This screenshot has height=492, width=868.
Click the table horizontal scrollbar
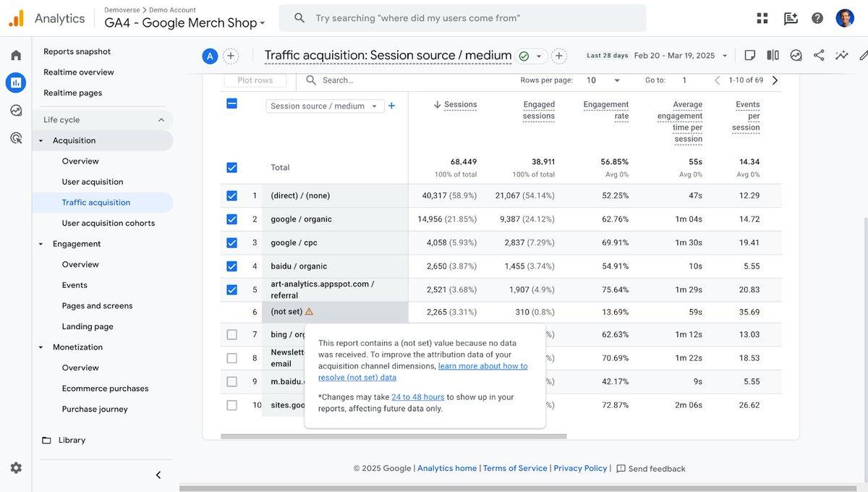393,436
